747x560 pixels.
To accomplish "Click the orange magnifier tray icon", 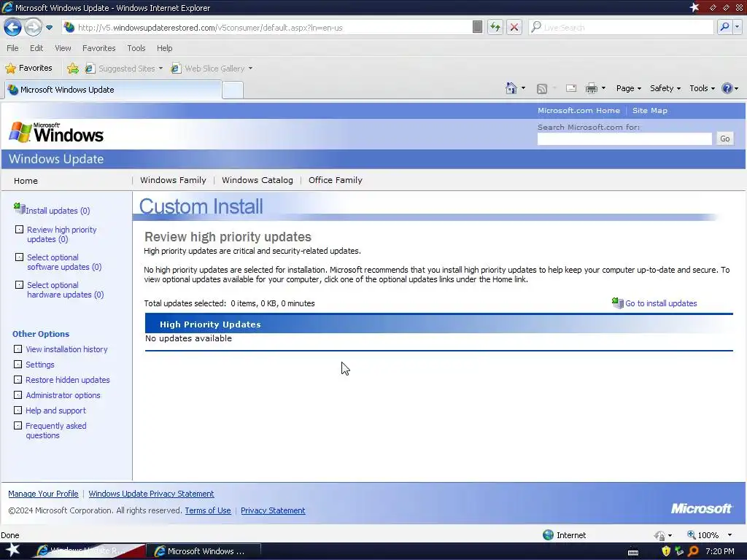I will [693, 551].
